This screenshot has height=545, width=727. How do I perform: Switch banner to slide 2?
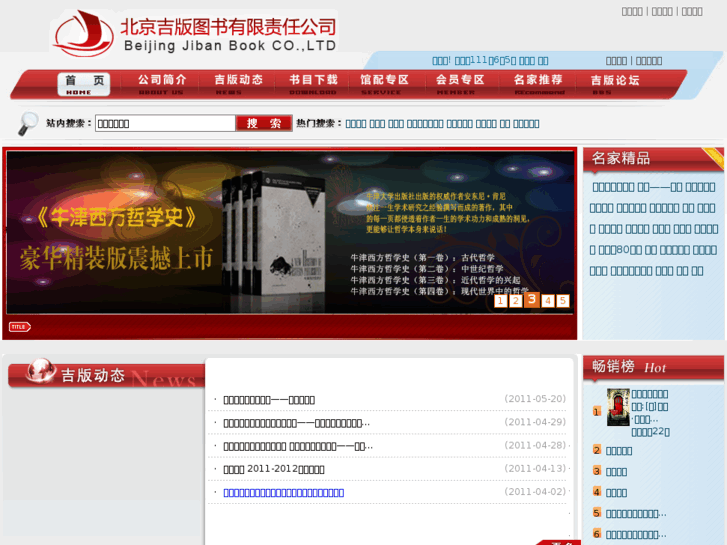click(x=516, y=301)
